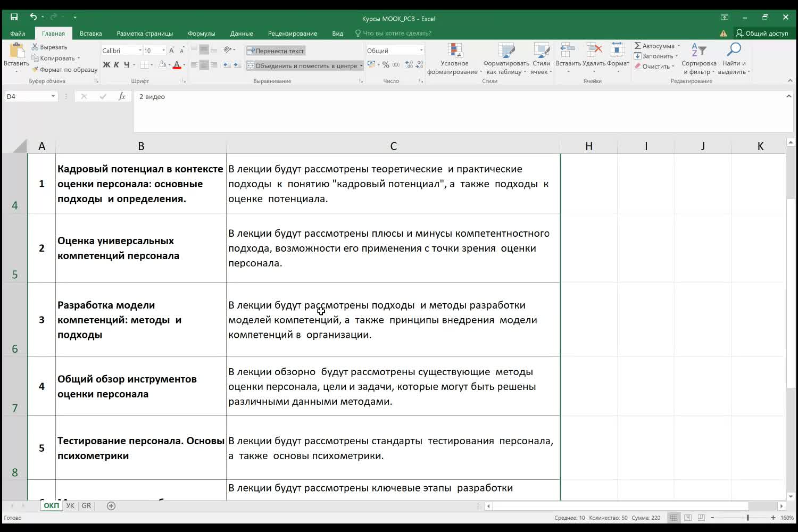Increase font size with larger A icon
798x532 pixels.
pos(172,51)
